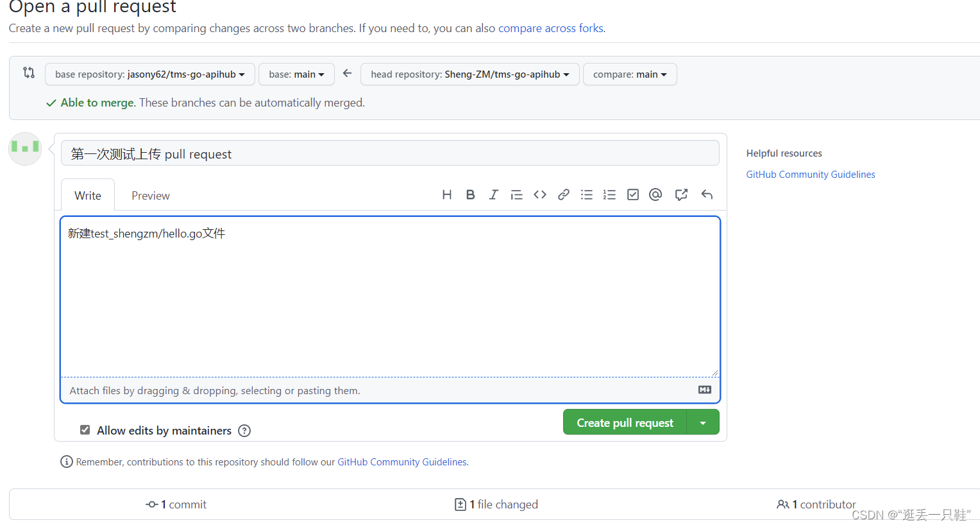Image resolution: width=980 pixels, height=527 pixels.
Task: Insert a saved reply using the arrow icon
Action: pyautogui.click(x=707, y=194)
